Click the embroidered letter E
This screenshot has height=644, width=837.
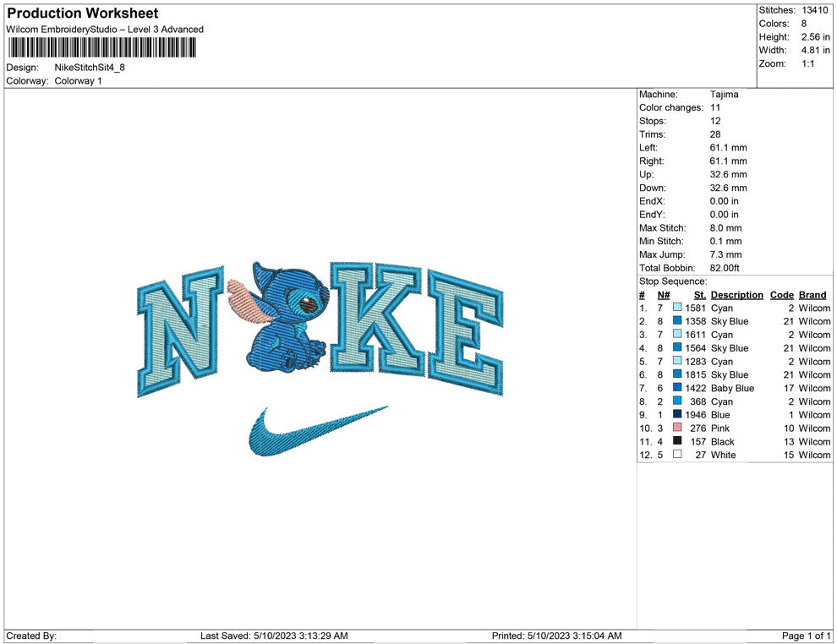click(x=465, y=333)
